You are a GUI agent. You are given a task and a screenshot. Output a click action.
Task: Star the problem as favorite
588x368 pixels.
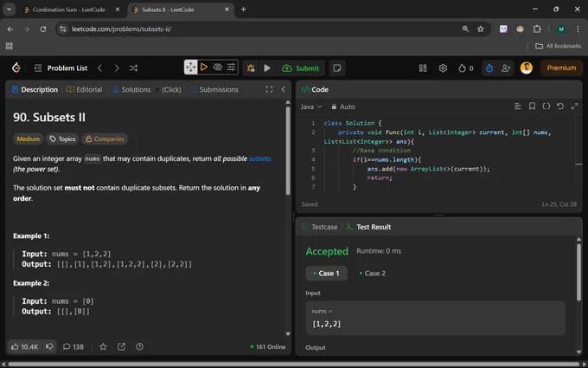coord(103,346)
